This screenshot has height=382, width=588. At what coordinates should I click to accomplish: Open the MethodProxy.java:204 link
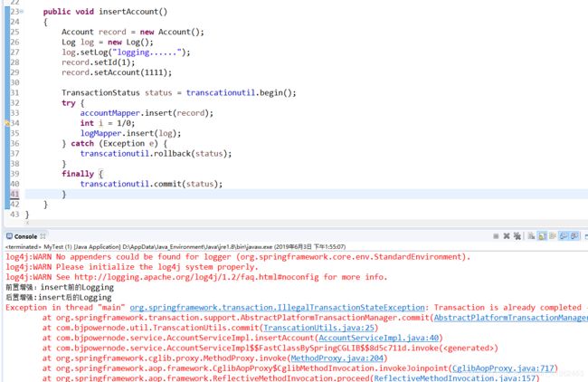click(337, 358)
